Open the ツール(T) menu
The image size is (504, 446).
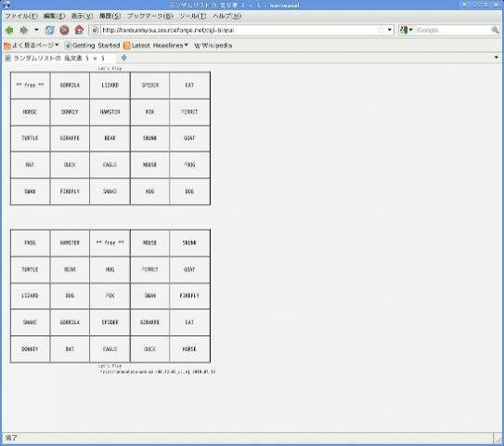coord(192,16)
